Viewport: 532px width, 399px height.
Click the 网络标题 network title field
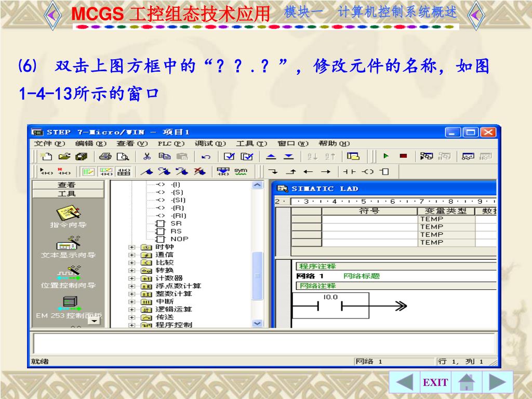(x=362, y=276)
